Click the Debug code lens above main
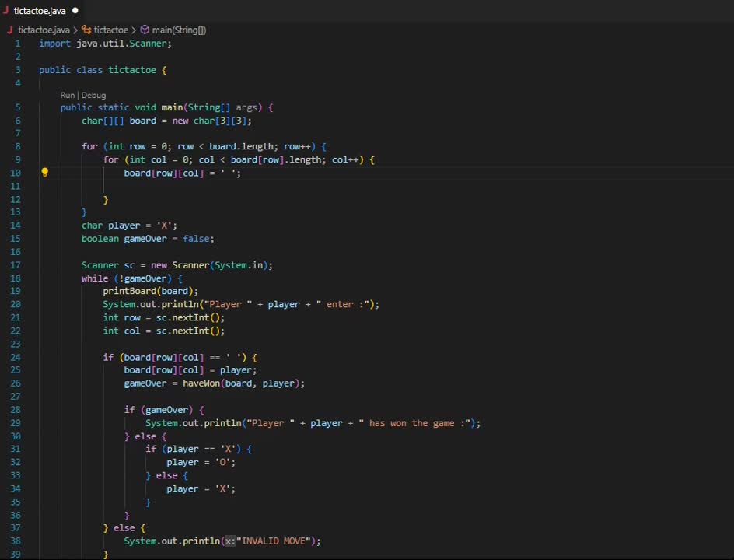 click(93, 95)
